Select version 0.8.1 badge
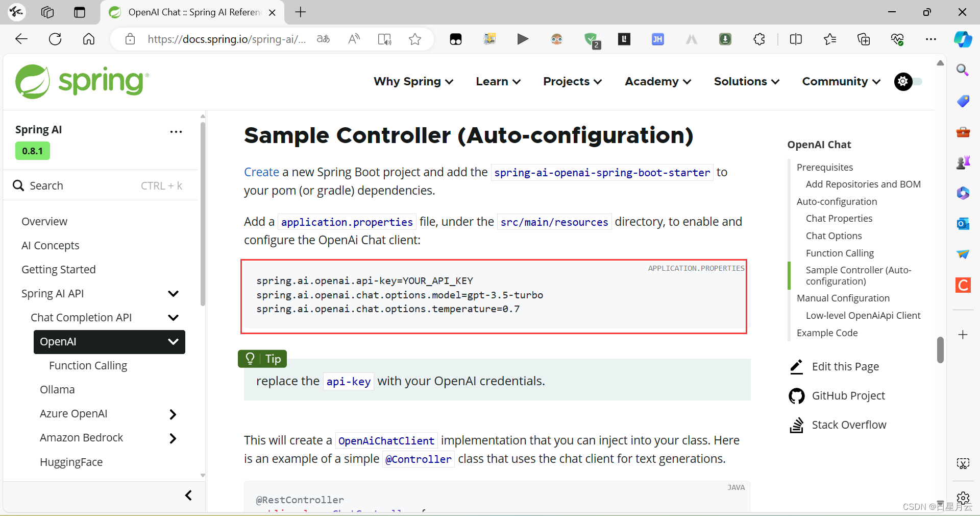This screenshot has height=516, width=980. click(33, 151)
